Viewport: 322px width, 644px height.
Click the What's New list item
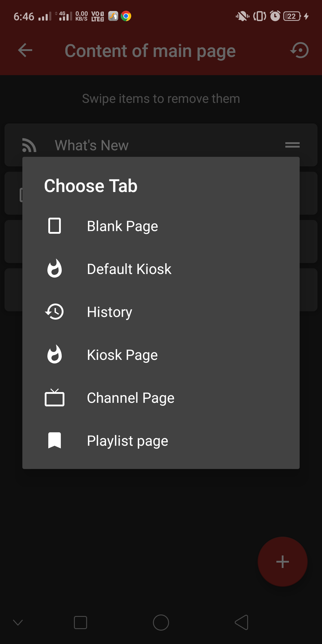[92, 145]
